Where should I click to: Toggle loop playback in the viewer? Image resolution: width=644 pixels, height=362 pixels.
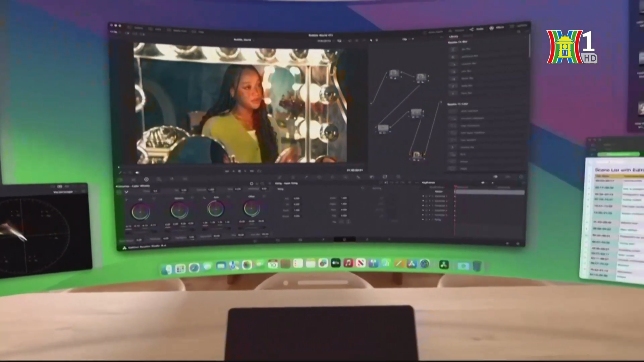pyautogui.click(x=259, y=171)
